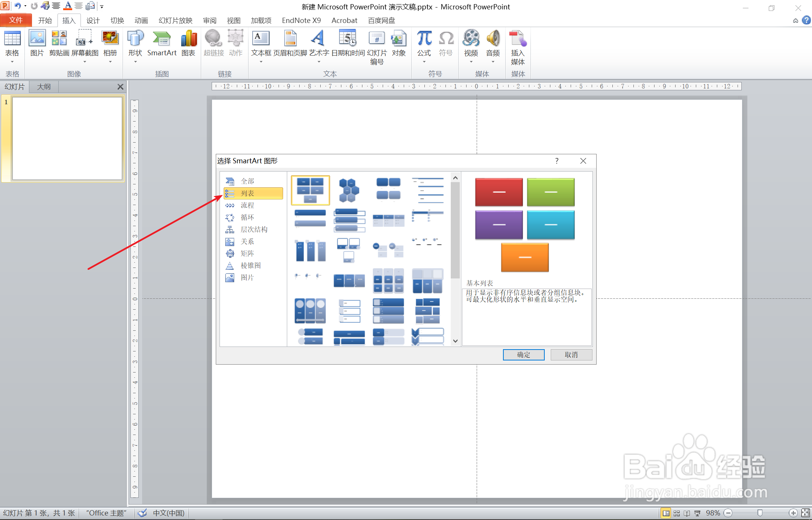Switch to the 大纲 outline tab
Screen dimensions: 812x520
tap(44, 87)
